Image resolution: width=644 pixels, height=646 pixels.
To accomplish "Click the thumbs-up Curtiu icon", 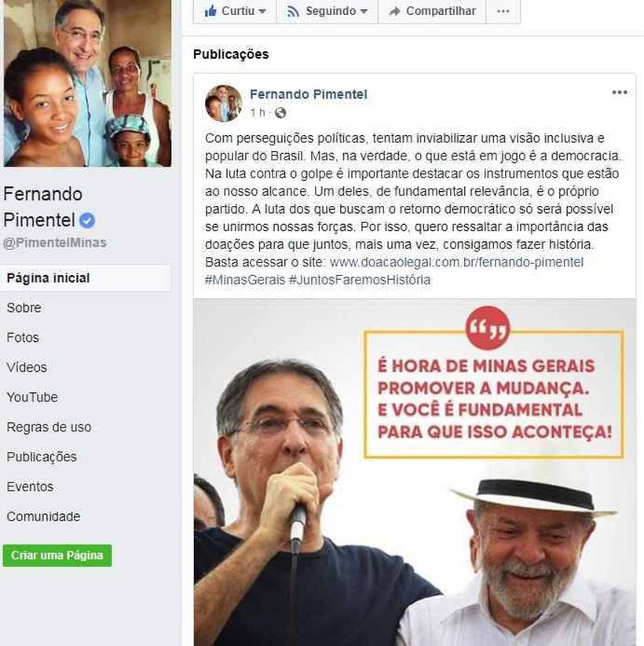I will (x=210, y=11).
